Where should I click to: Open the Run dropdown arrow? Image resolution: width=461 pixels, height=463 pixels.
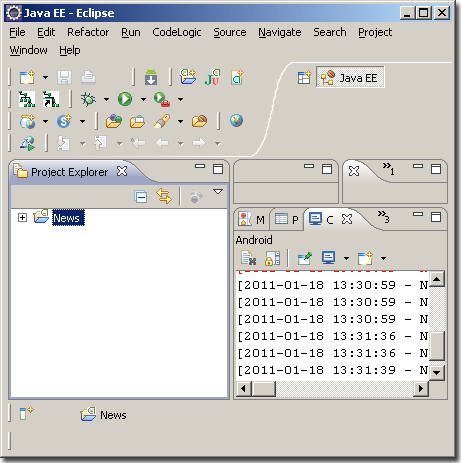click(x=143, y=99)
